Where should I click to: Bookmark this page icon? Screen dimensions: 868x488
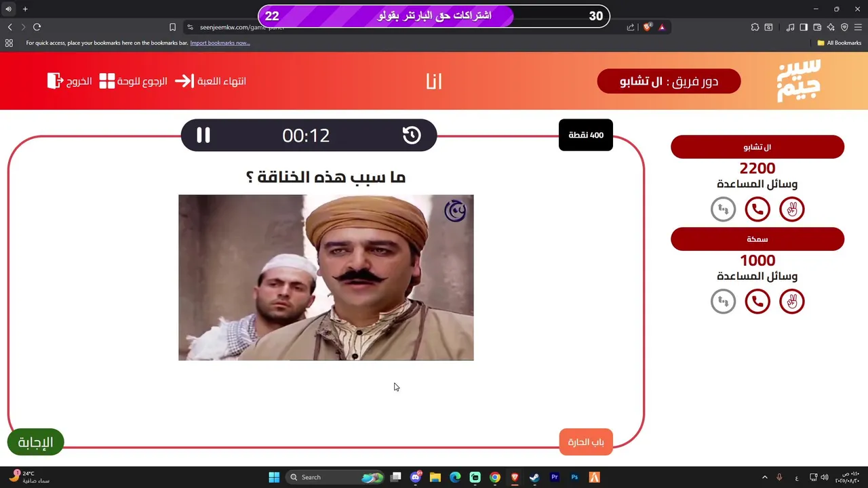pos(172,27)
